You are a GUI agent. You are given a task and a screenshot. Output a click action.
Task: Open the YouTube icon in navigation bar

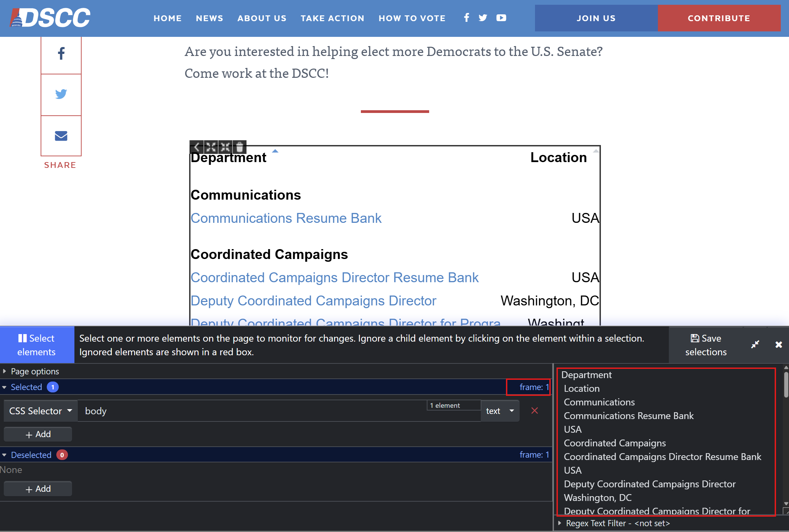point(501,18)
